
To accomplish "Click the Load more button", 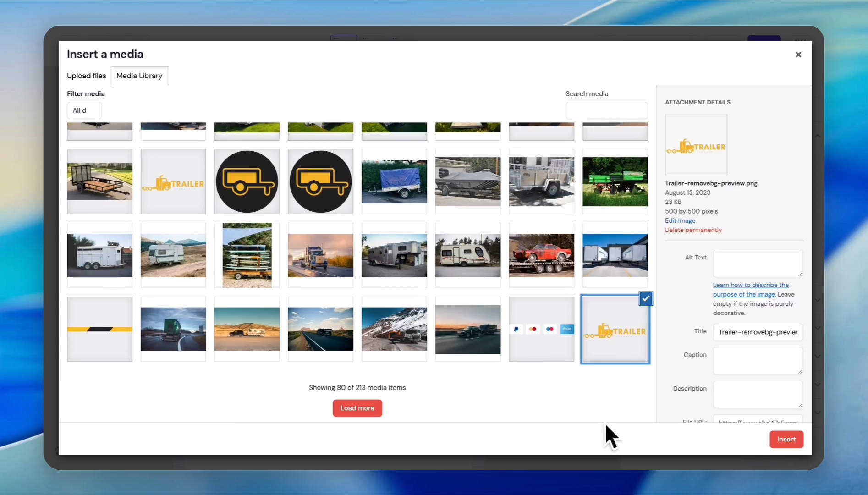I will click(x=357, y=408).
